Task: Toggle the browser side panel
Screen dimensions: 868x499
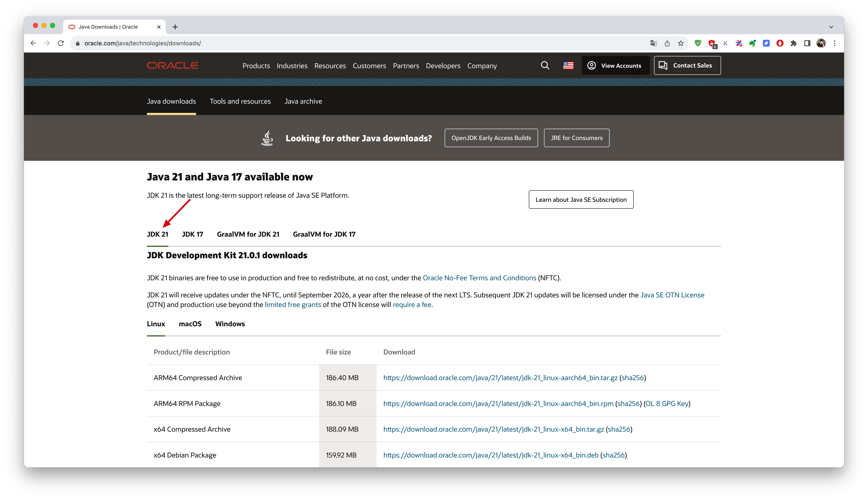Action: pos(807,43)
